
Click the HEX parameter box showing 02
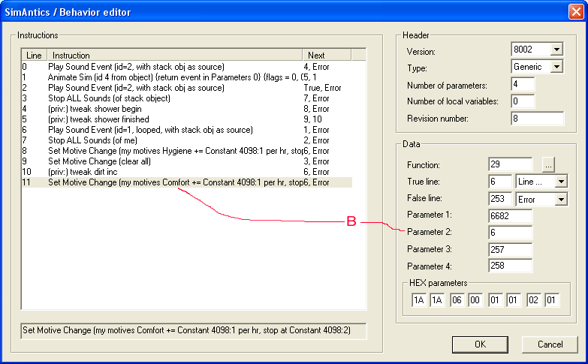click(533, 300)
